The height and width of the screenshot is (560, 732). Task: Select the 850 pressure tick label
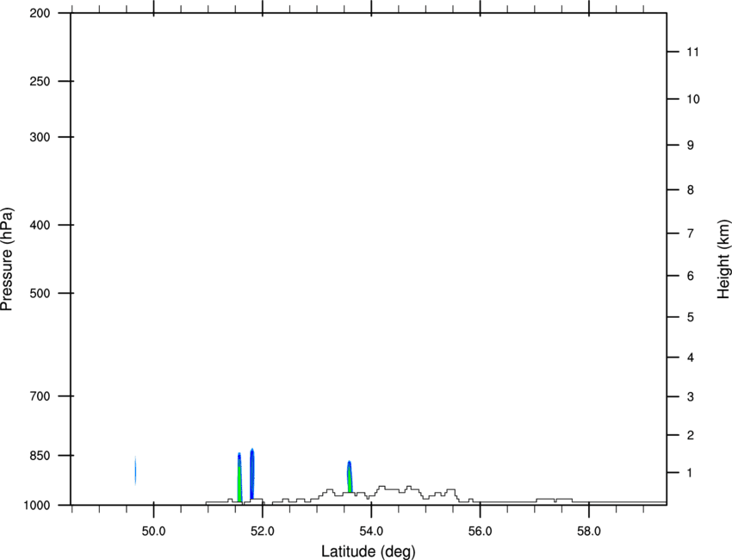tap(40, 456)
